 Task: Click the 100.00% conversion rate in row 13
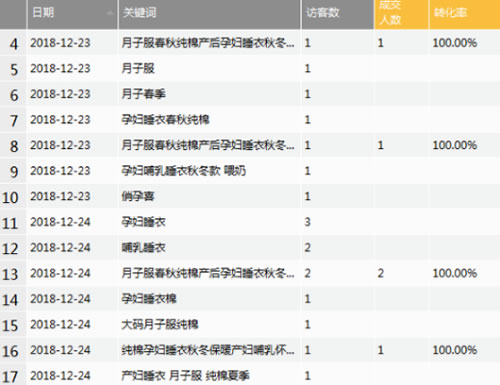click(455, 273)
